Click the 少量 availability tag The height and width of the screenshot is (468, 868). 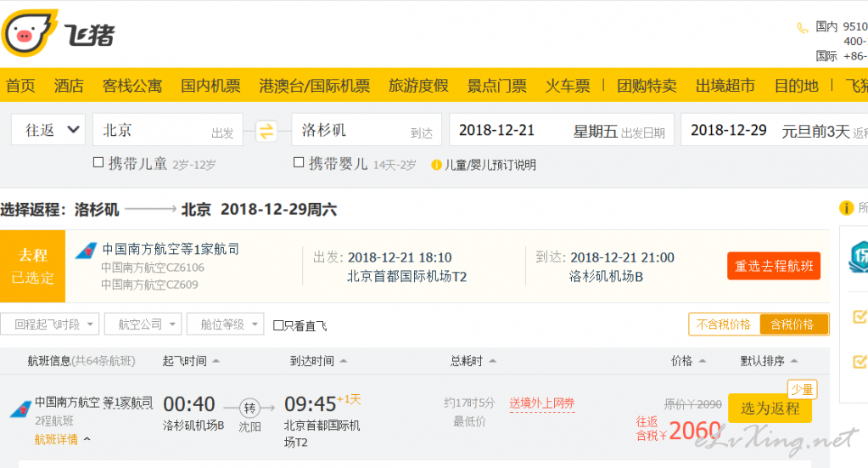(802, 390)
